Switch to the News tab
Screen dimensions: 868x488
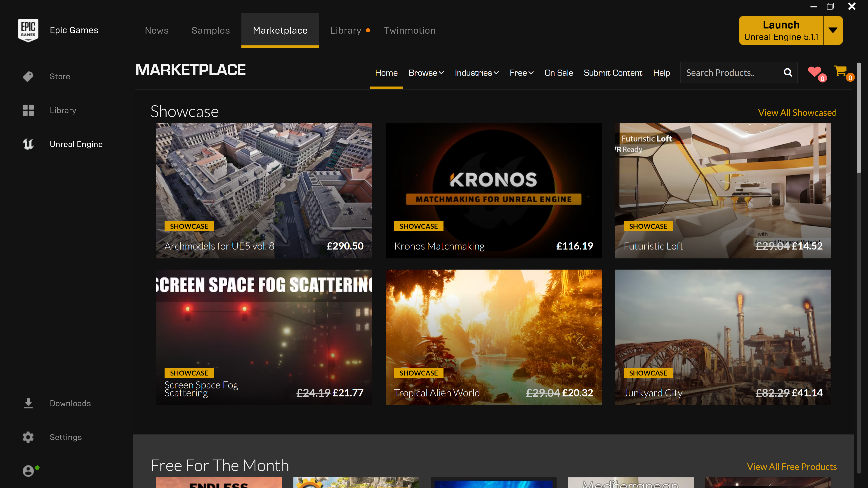(157, 30)
